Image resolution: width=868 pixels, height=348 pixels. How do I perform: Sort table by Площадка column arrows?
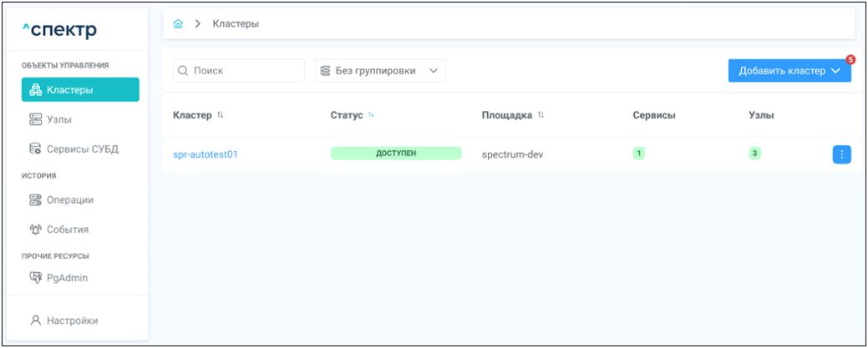coord(541,115)
